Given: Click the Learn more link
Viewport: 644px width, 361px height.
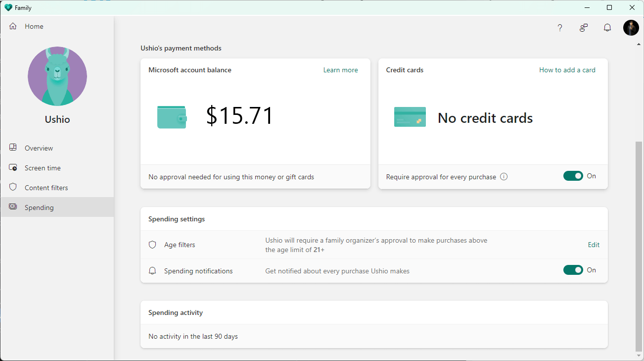Looking at the screenshot, I should coord(340,70).
